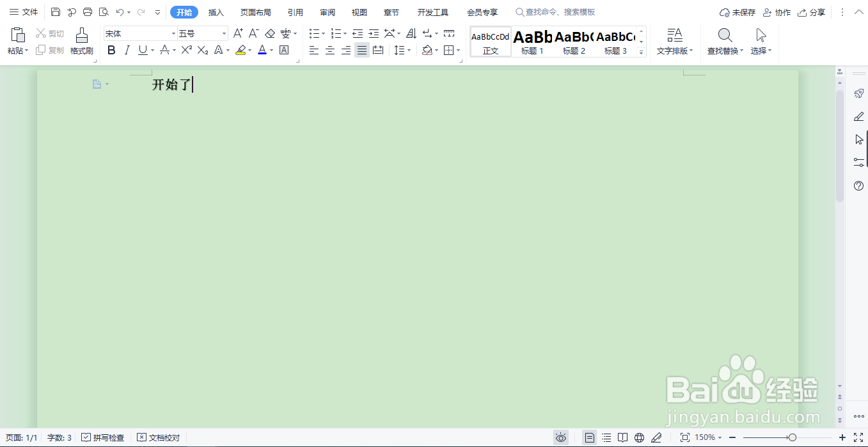The image size is (868, 447).
Task: Toggle Italic formatting
Action: [x=127, y=50]
